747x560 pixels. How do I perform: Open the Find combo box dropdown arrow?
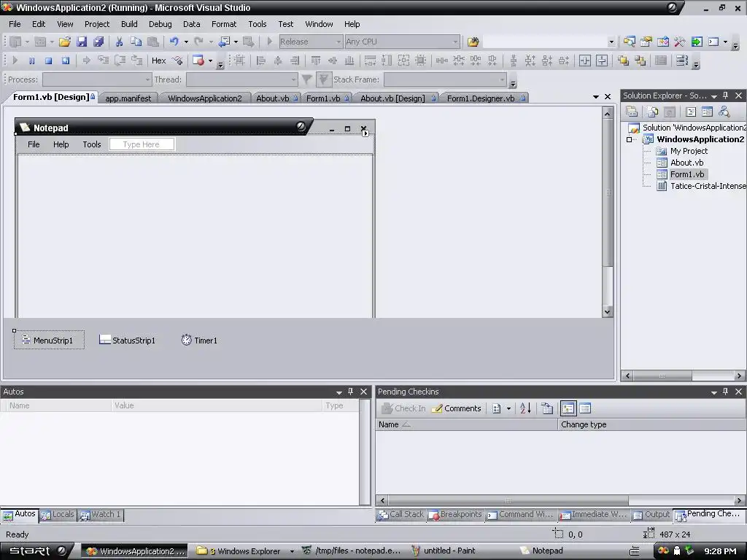[x=611, y=42]
